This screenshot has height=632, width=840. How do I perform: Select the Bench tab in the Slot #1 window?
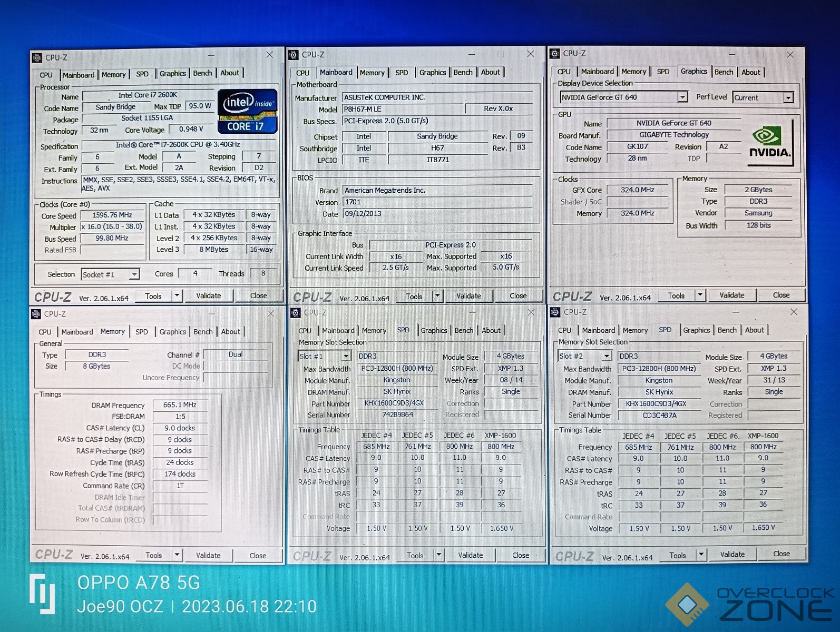pos(464,330)
